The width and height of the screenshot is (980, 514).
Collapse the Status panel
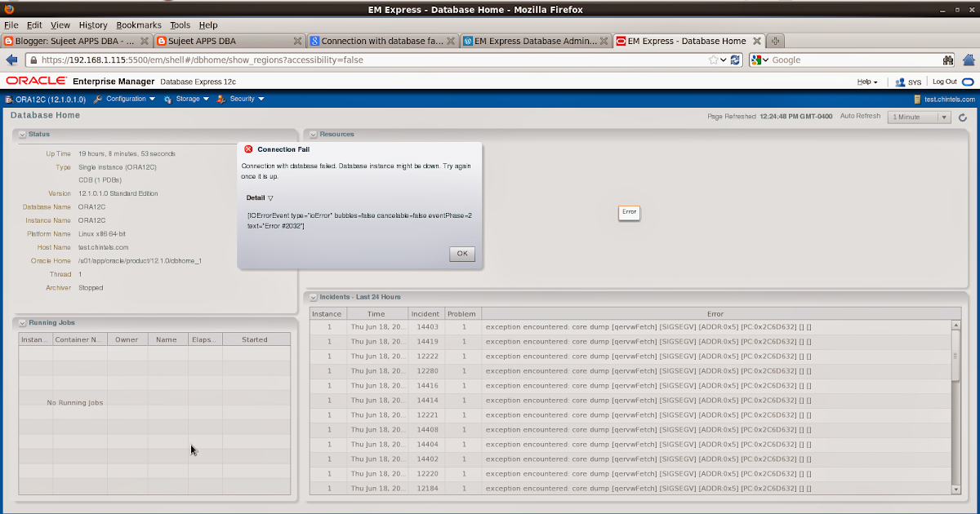22,134
